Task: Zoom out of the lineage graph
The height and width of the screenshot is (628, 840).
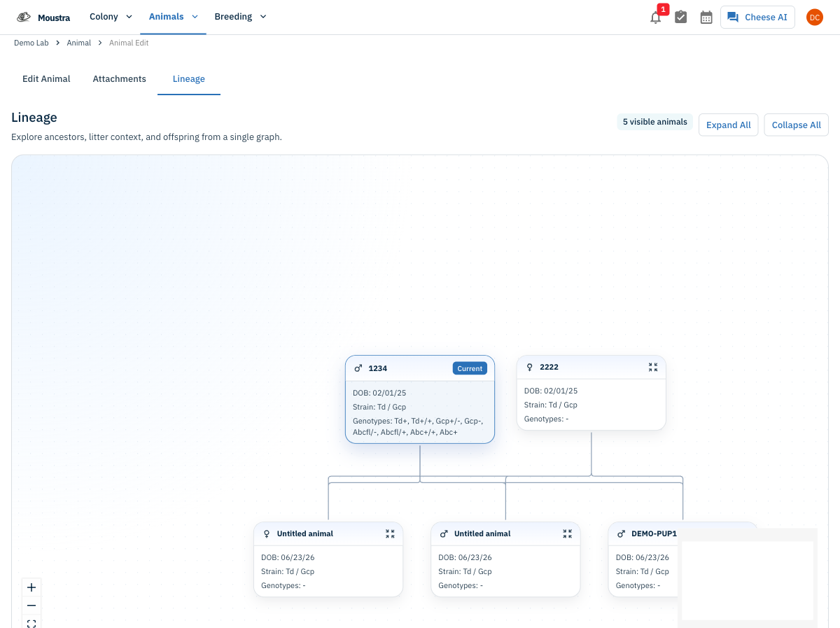Action: (31, 606)
